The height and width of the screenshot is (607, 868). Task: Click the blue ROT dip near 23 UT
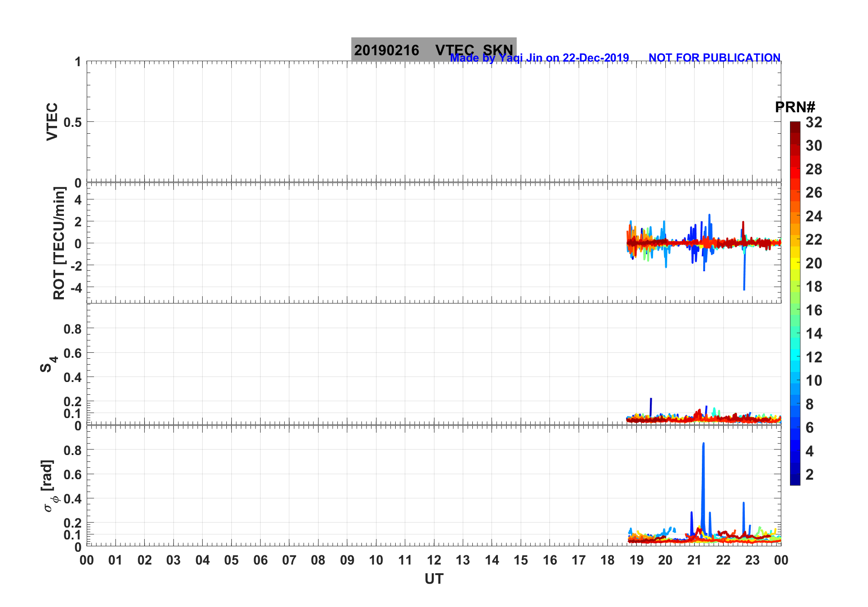click(744, 288)
